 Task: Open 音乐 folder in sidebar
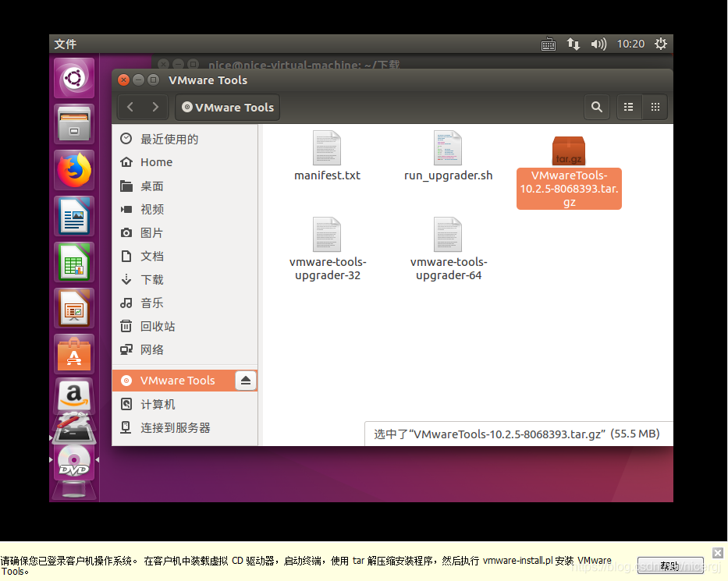click(185, 303)
